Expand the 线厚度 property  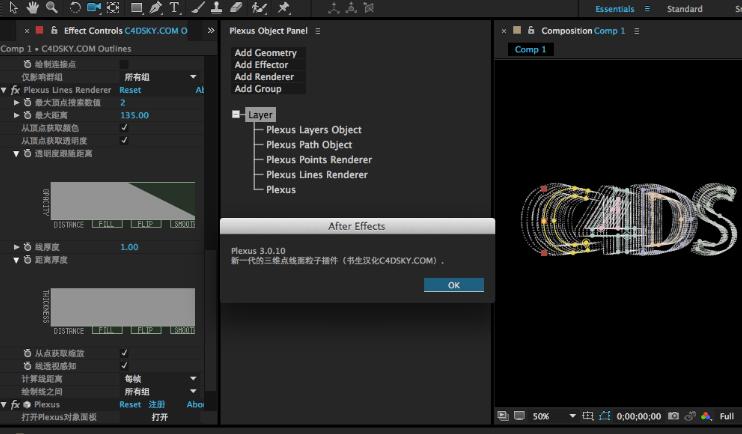point(17,247)
